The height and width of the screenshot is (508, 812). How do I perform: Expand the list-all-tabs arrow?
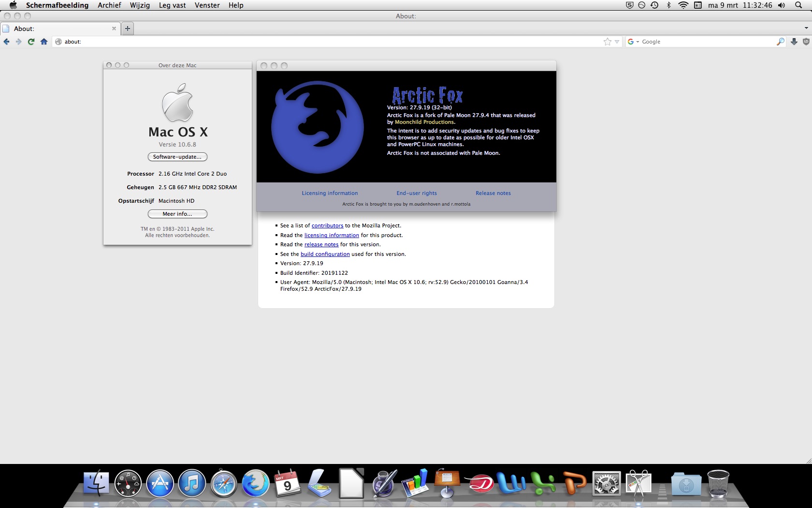pos(806,29)
